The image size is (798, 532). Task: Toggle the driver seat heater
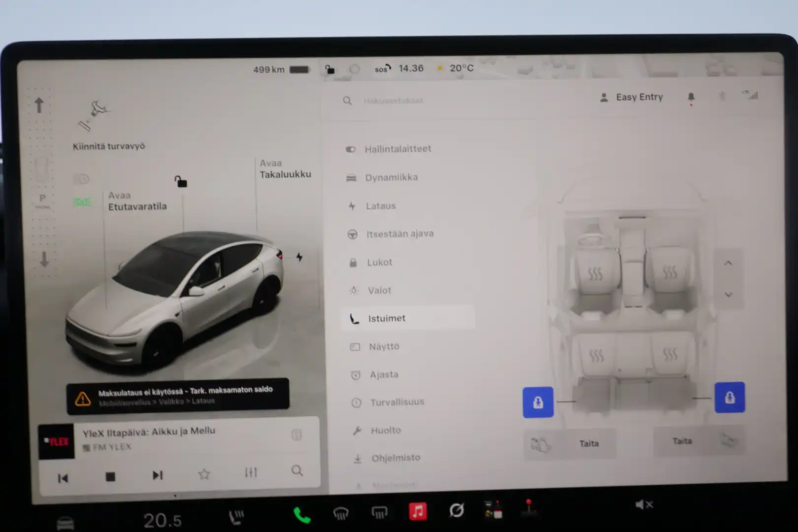[595, 274]
